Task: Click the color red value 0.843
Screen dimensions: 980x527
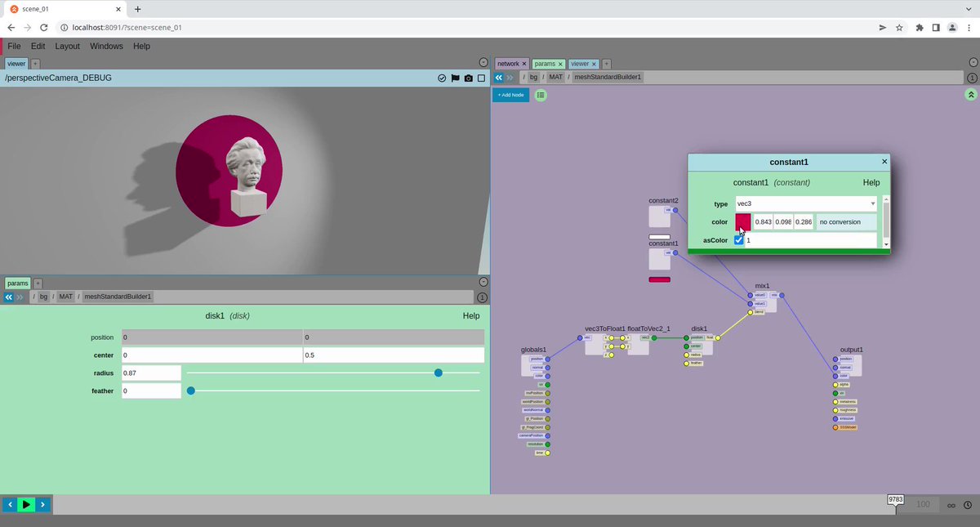Action: (x=763, y=221)
